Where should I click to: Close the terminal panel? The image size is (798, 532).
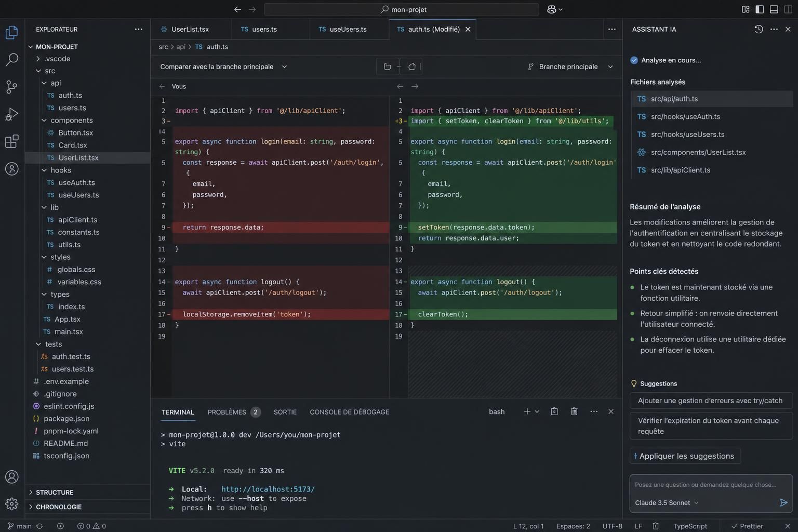pos(611,411)
